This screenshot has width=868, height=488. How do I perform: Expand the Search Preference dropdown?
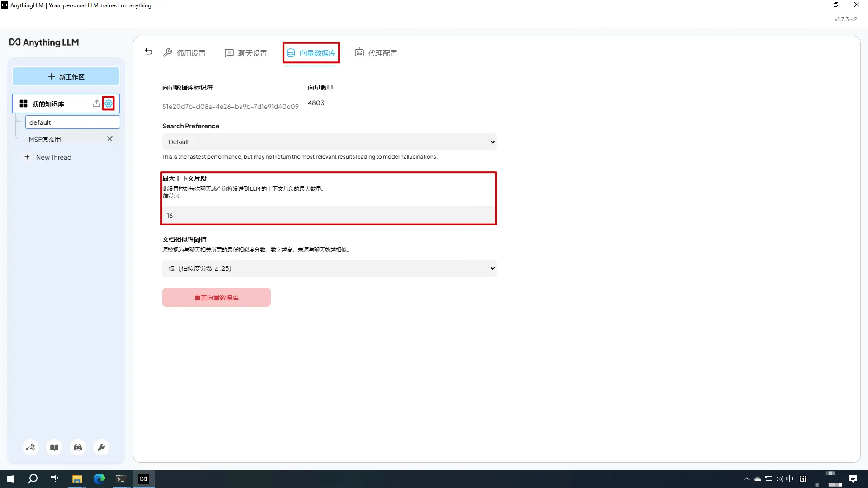[329, 142]
